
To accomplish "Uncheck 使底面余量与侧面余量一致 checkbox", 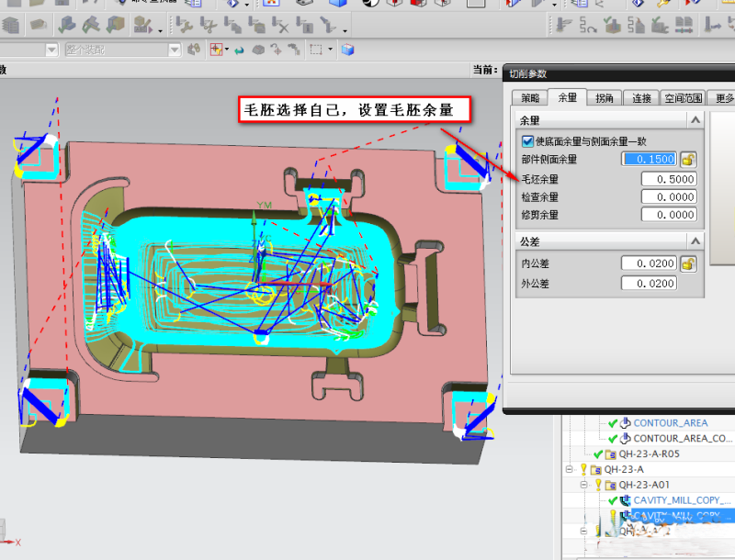I will (x=527, y=141).
